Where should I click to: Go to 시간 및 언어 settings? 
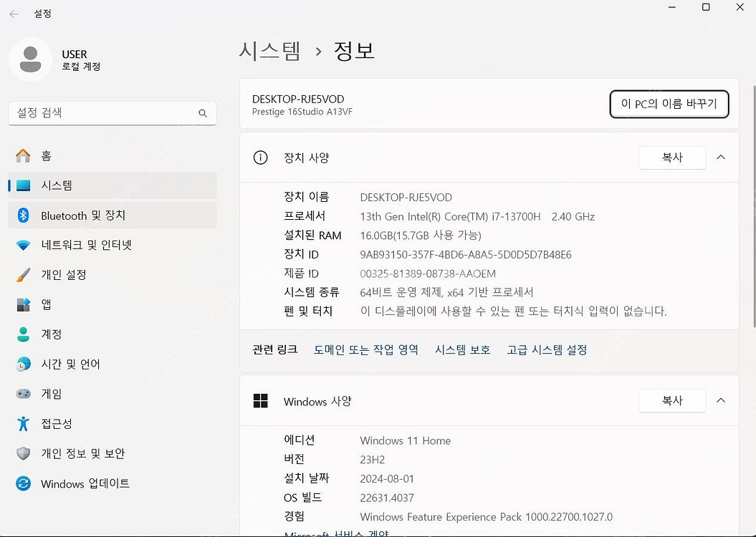[113, 364]
